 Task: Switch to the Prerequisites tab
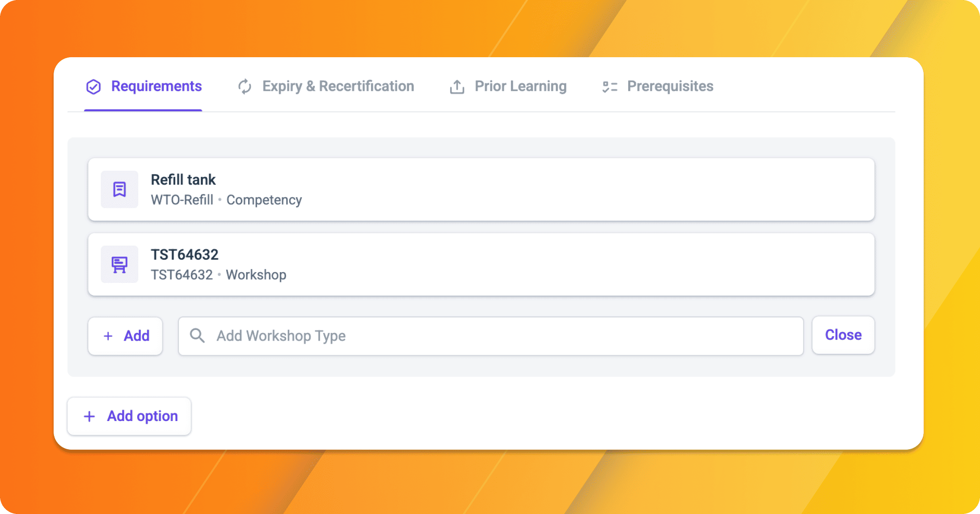point(658,86)
